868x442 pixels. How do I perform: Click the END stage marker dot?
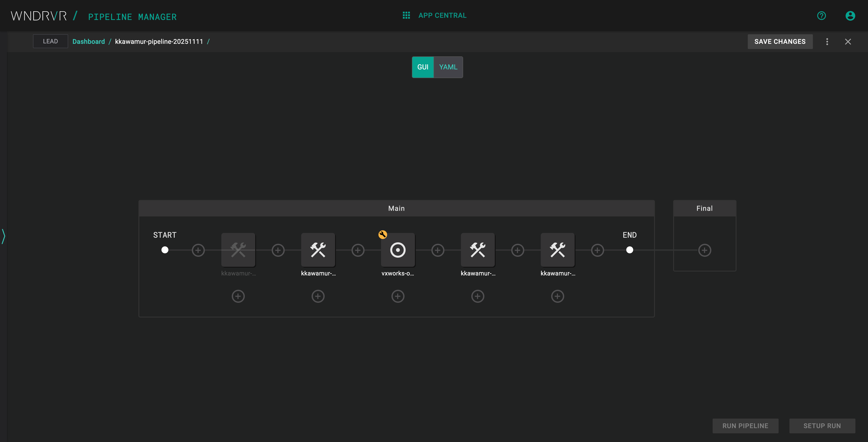click(630, 250)
